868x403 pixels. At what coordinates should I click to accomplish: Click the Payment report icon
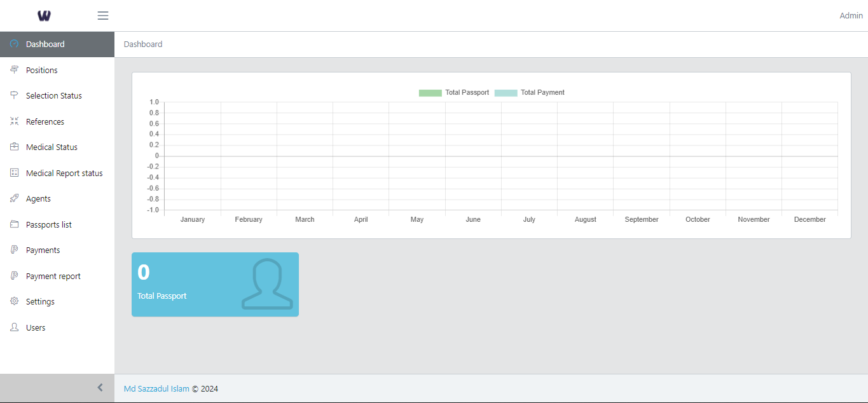(15, 276)
